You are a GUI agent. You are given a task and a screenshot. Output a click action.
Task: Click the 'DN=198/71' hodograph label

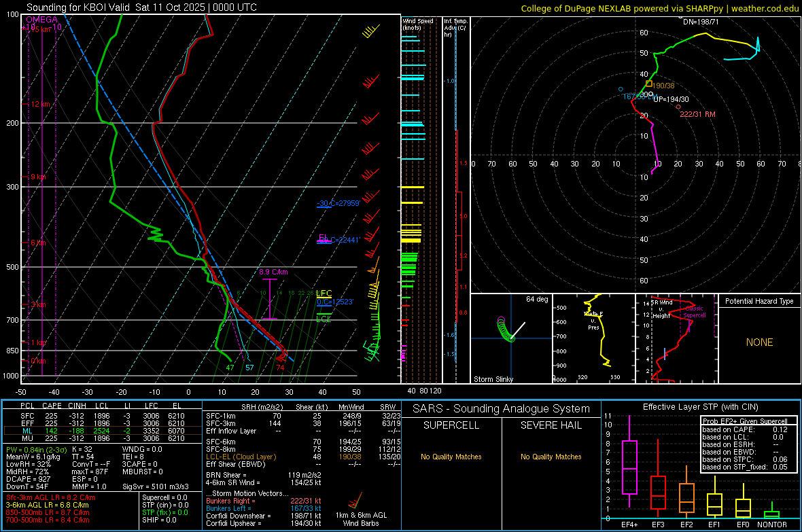click(701, 22)
